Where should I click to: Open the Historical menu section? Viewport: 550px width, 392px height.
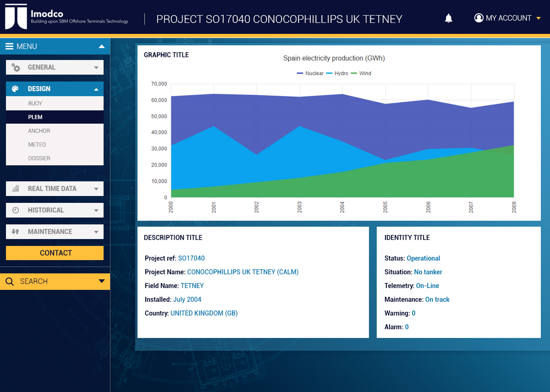(x=55, y=210)
